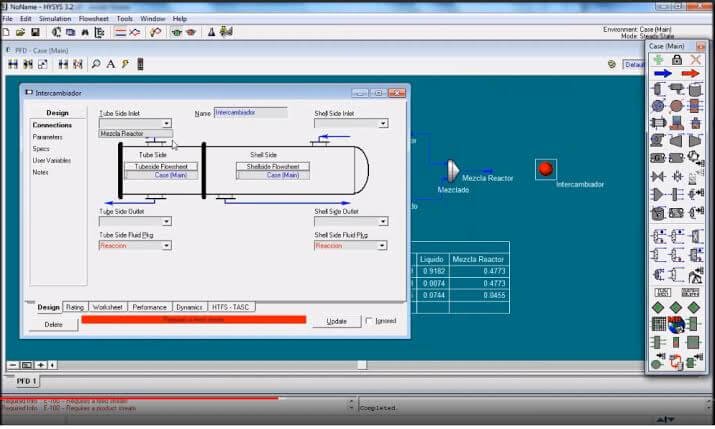Image resolution: width=715 pixels, height=429 pixels.
Task: Click the Save Case floppy icon
Action: (35, 32)
